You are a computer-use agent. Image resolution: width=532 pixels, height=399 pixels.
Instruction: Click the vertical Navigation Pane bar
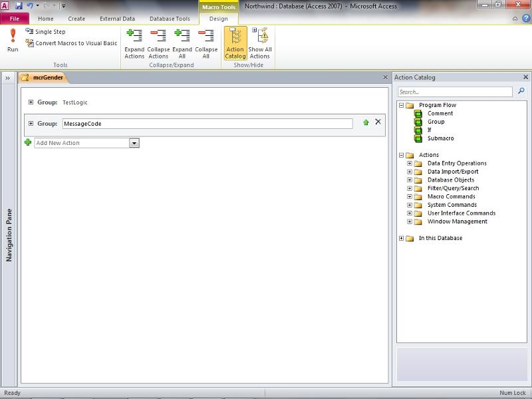click(x=9, y=235)
